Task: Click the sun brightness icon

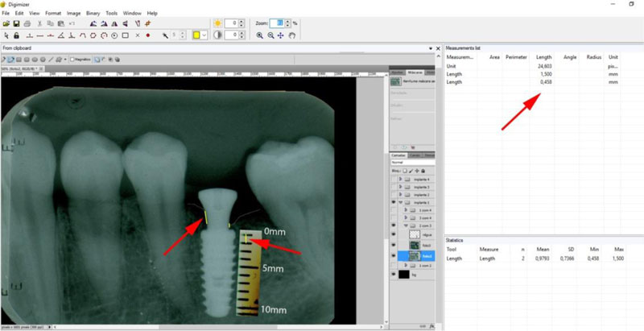Action: click(217, 23)
